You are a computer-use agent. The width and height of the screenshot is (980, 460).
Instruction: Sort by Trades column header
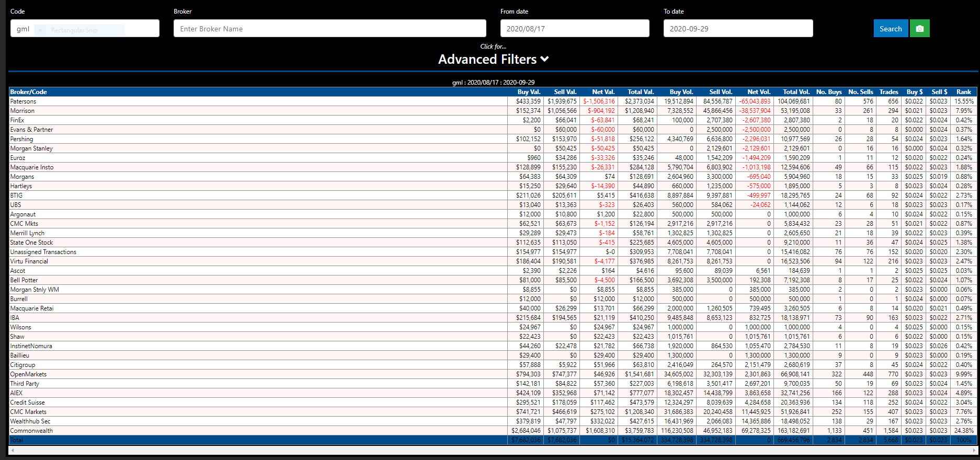(x=888, y=92)
